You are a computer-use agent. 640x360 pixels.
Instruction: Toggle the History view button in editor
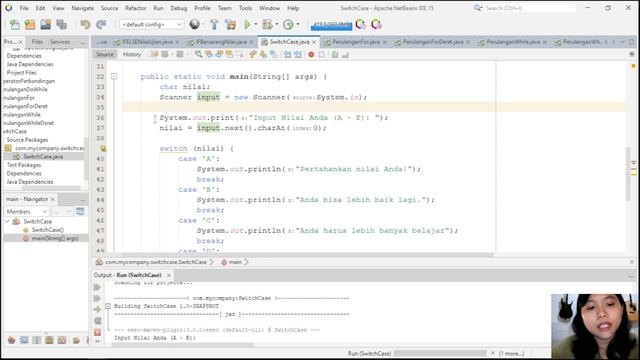(131, 54)
